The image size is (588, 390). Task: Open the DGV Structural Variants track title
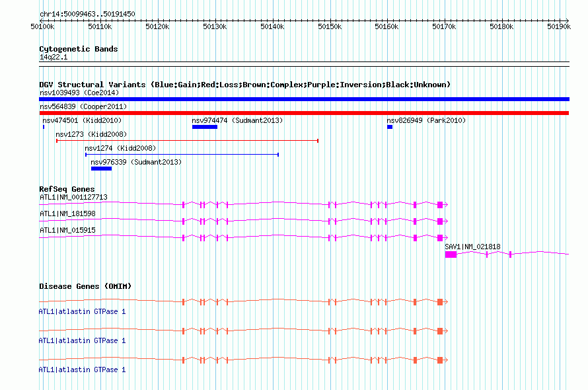244,85
